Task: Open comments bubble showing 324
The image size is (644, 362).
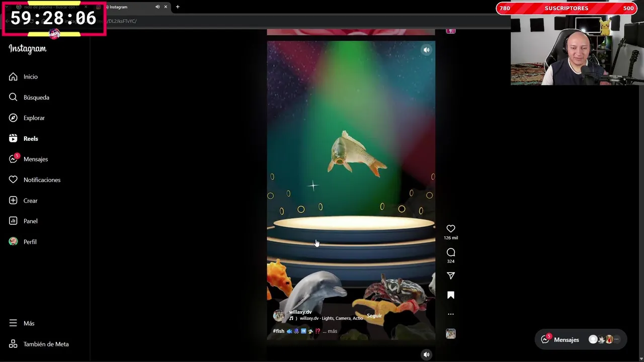Action: (x=451, y=252)
